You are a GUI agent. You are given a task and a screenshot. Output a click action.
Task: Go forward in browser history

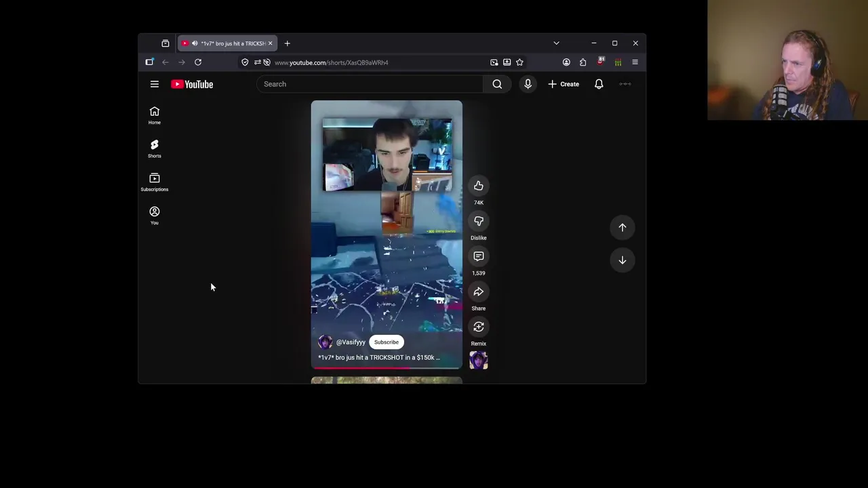click(x=182, y=62)
